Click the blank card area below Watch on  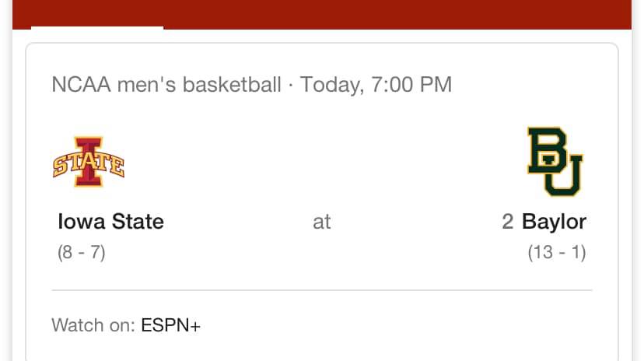322,349
